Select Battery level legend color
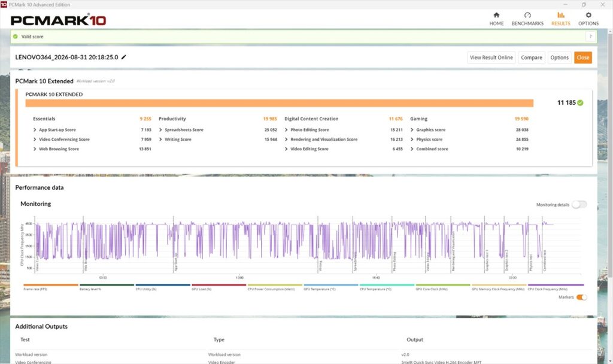The width and height of the screenshot is (613, 364). (x=107, y=285)
